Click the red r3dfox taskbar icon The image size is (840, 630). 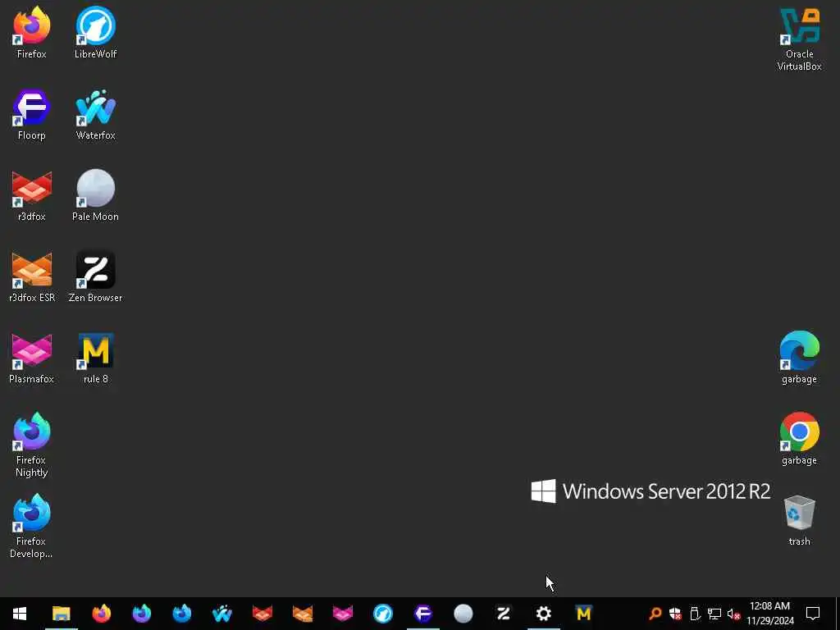click(x=262, y=614)
